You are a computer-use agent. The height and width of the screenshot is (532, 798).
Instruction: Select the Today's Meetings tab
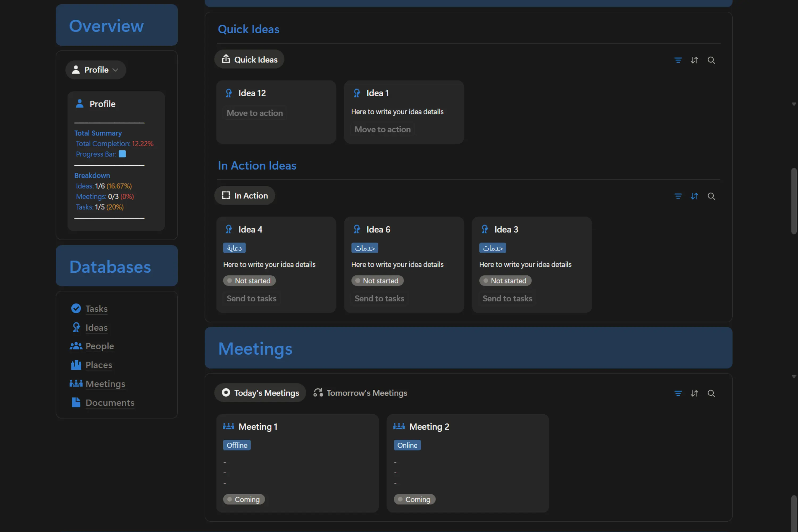pyautogui.click(x=260, y=393)
